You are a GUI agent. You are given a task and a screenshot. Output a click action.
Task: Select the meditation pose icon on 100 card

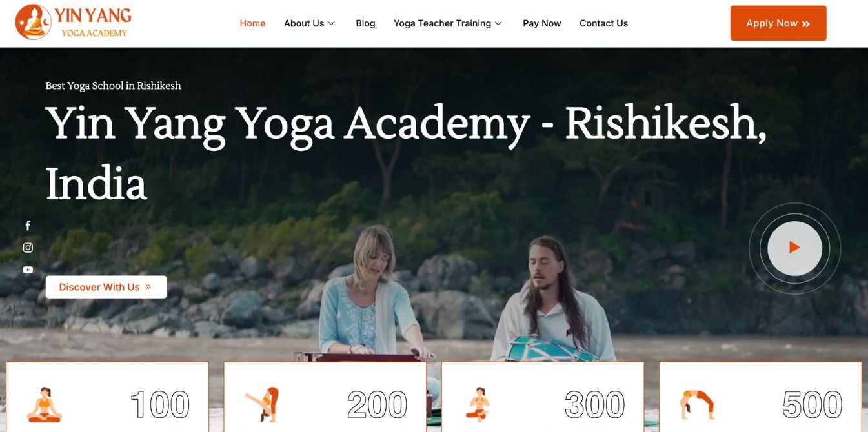pyautogui.click(x=45, y=405)
